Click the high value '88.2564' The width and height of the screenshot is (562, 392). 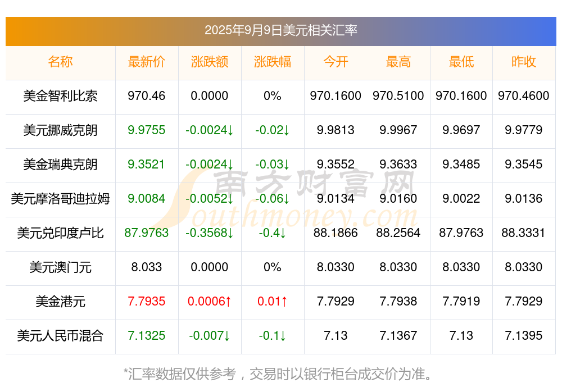pyautogui.click(x=398, y=233)
